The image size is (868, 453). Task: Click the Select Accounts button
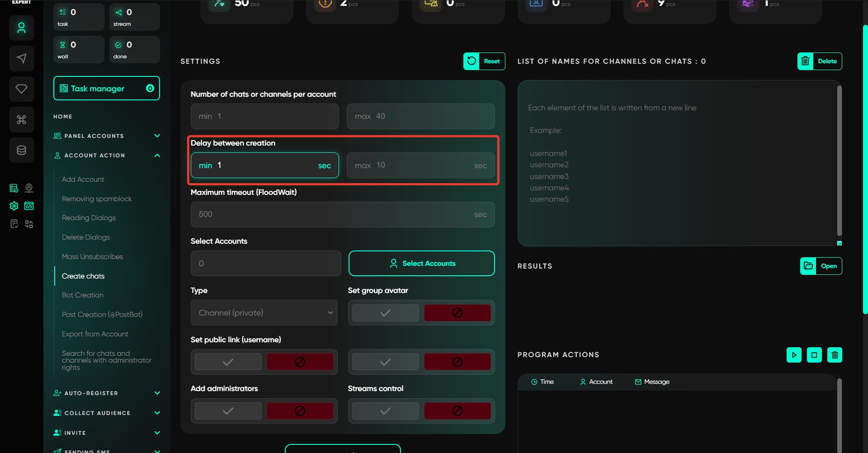(x=421, y=264)
